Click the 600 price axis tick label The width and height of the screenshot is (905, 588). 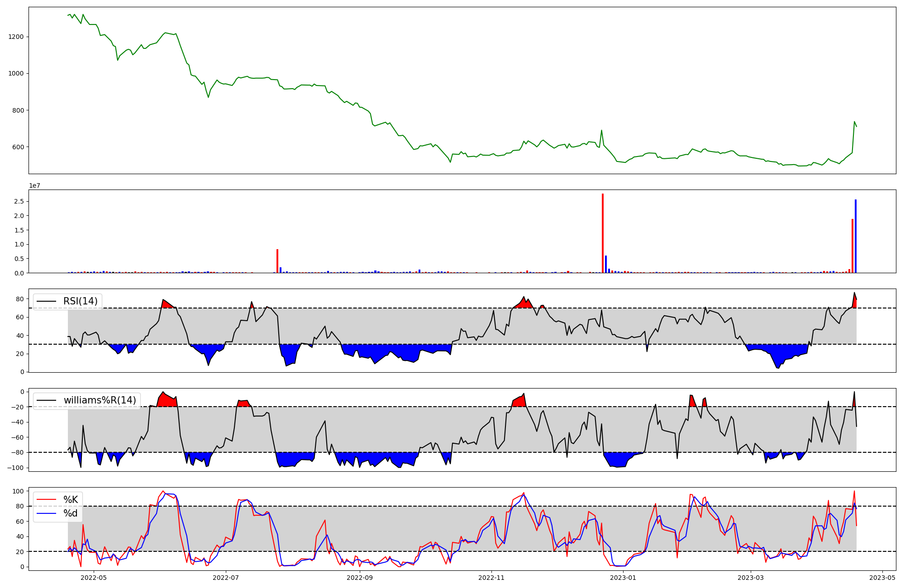pos(18,147)
